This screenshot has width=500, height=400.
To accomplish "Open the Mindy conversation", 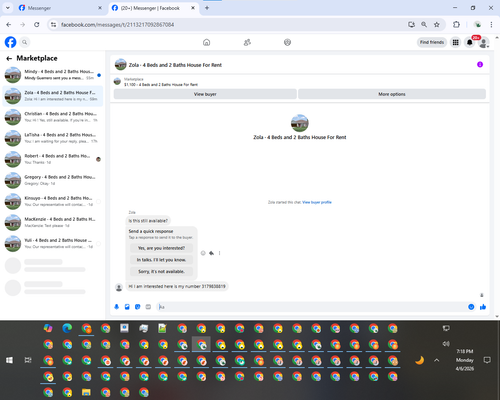I will [x=53, y=75].
